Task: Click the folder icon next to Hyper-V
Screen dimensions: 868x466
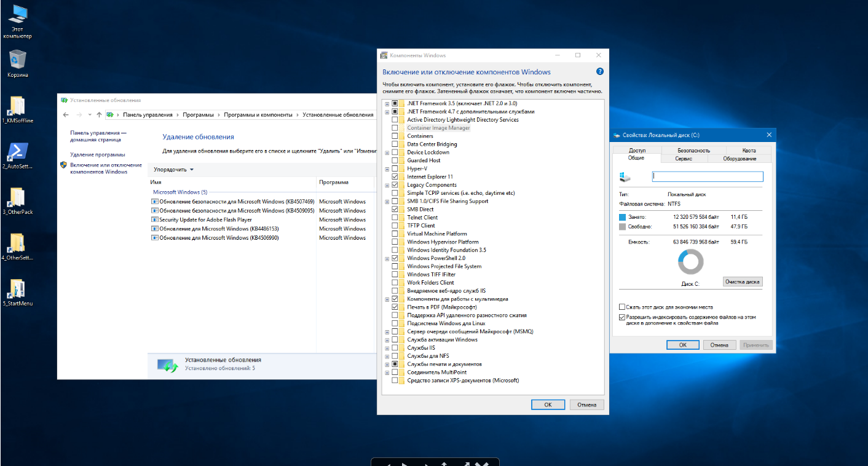Action: [x=402, y=168]
